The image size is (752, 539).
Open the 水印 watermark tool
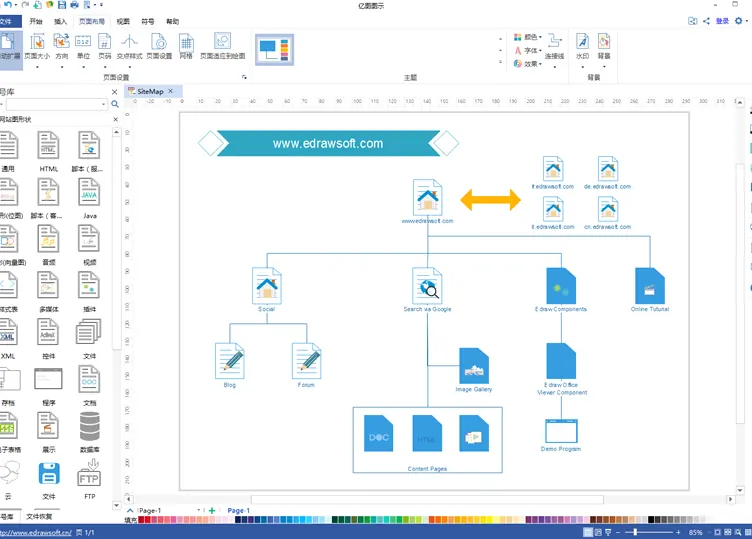pos(583,50)
